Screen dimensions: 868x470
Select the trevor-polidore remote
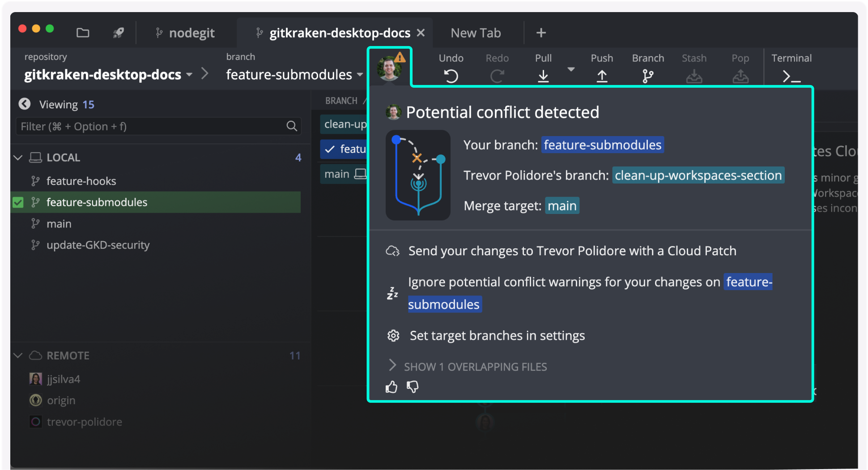[84, 422]
